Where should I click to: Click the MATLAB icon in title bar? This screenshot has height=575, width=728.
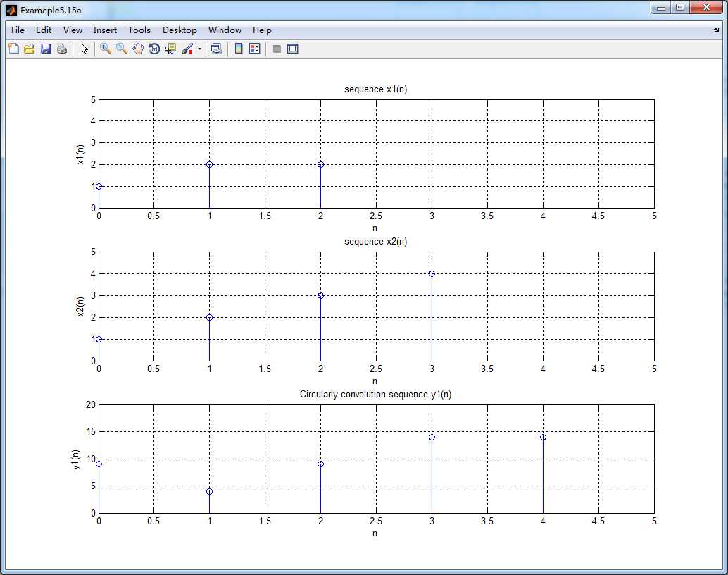click(11, 10)
